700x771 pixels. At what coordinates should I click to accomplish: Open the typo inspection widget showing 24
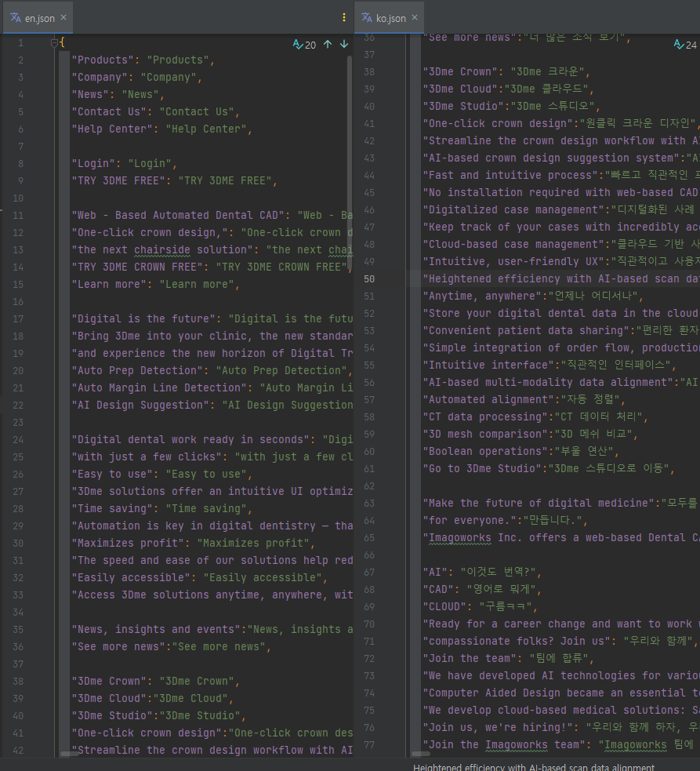(685, 45)
